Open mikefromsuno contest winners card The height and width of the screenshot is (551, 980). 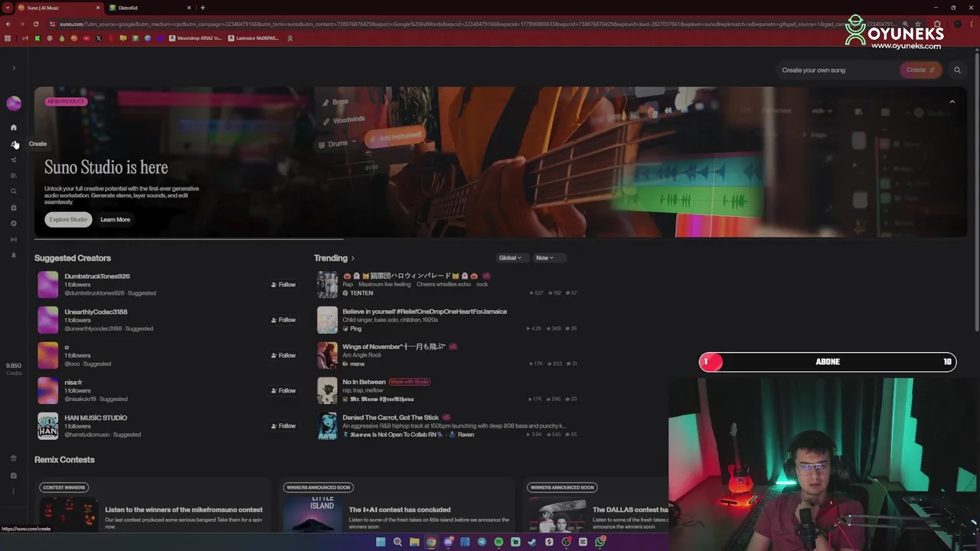point(153,505)
